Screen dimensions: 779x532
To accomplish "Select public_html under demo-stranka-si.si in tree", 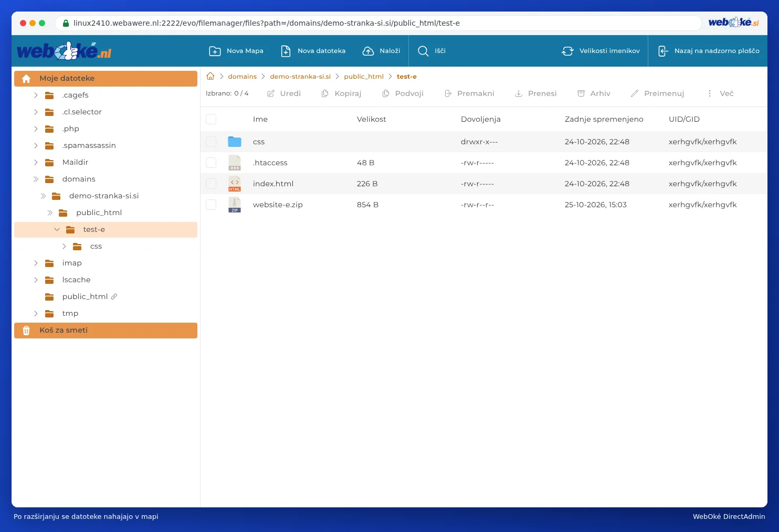I will coord(99,212).
